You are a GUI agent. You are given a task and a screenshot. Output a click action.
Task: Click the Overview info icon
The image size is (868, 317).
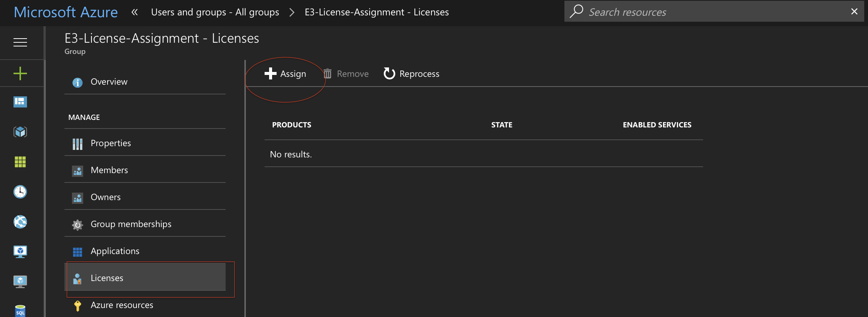tap(78, 82)
